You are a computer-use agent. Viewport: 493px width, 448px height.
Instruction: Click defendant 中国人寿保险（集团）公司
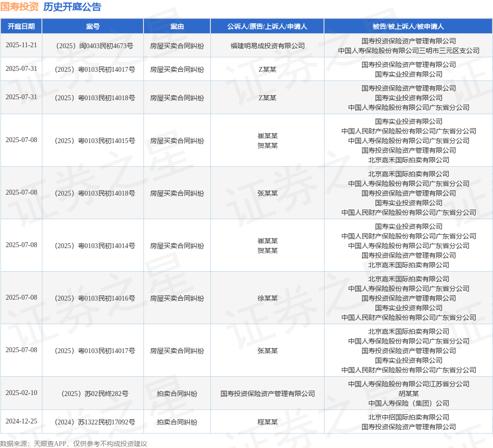coord(408,403)
